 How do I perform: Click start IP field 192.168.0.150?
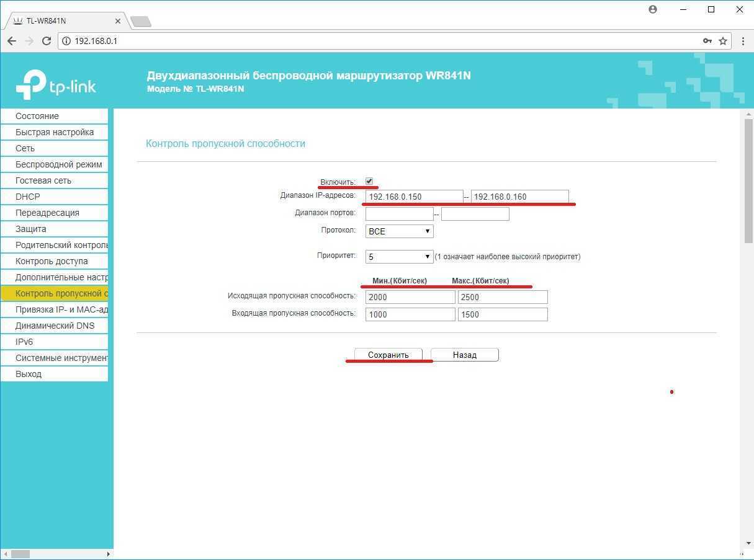tap(414, 197)
